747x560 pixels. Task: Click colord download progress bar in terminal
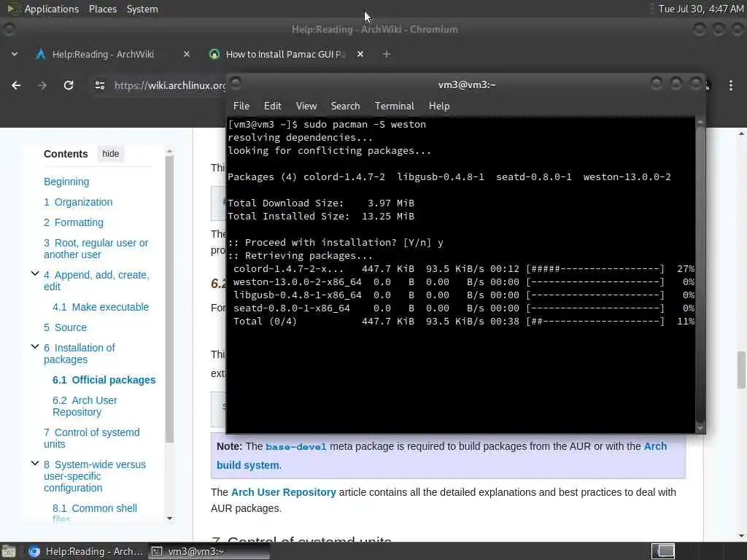pyautogui.click(x=595, y=269)
